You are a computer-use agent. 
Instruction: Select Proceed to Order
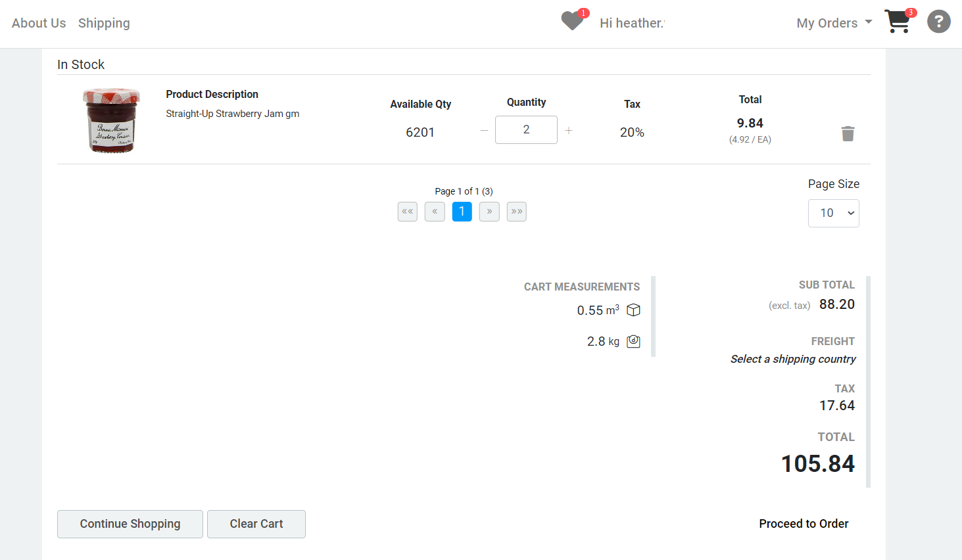804,523
